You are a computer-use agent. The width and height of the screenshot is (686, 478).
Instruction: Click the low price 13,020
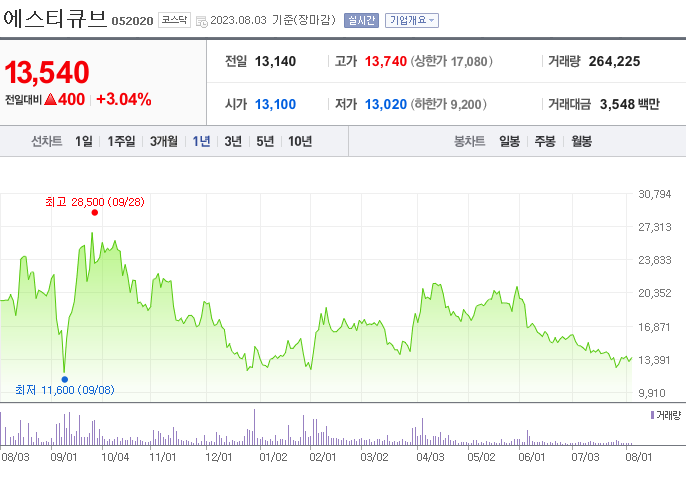385,104
